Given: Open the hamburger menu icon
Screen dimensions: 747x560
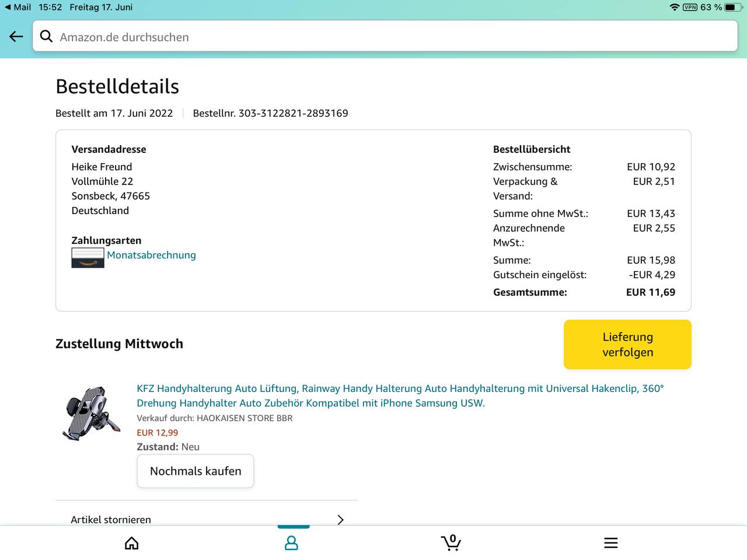Looking at the screenshot, I should tap(611, 543).
